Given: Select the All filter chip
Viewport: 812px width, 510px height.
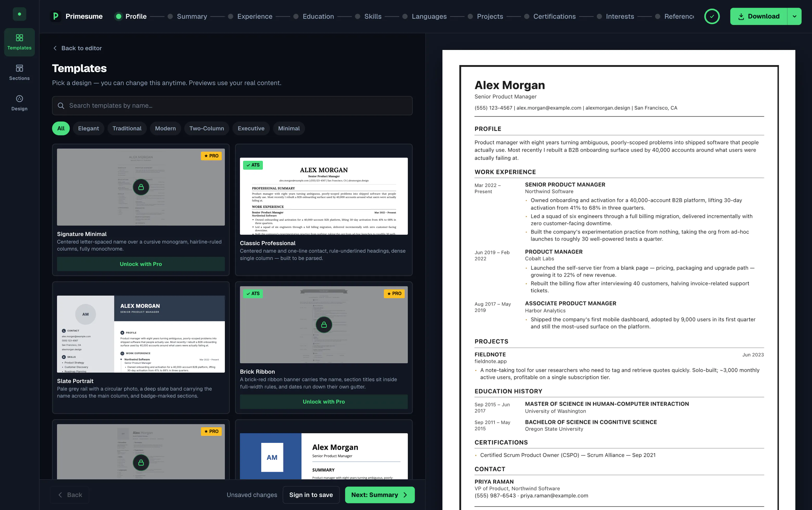Looking at the screenshot, I should [x=61, y=129].
